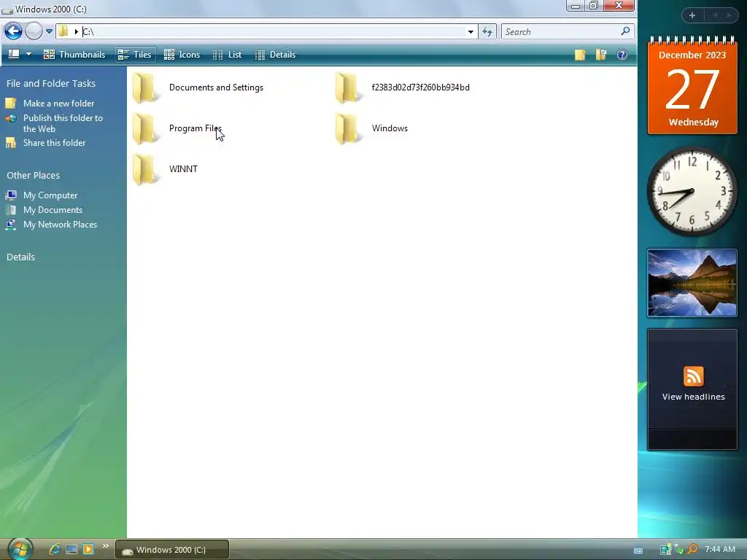The image size is (747, 560).
Task: Click View headlines in the feed gadget
Action: [693, 397]
